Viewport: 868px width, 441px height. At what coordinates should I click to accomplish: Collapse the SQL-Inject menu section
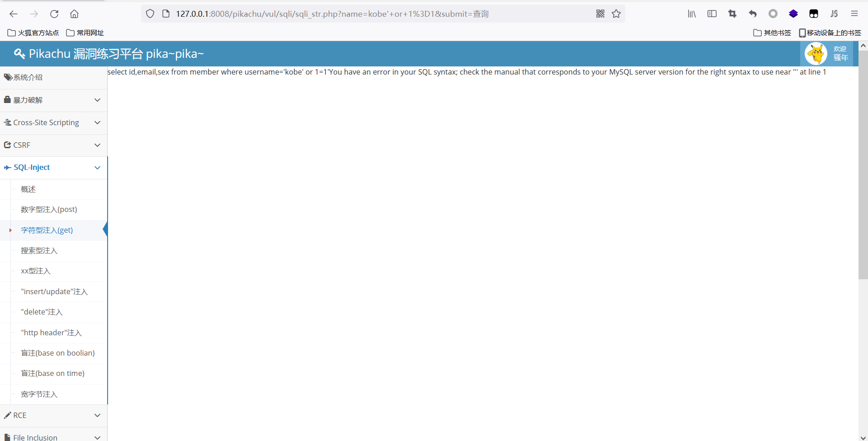pyautogui.click(x=53, y=168)
